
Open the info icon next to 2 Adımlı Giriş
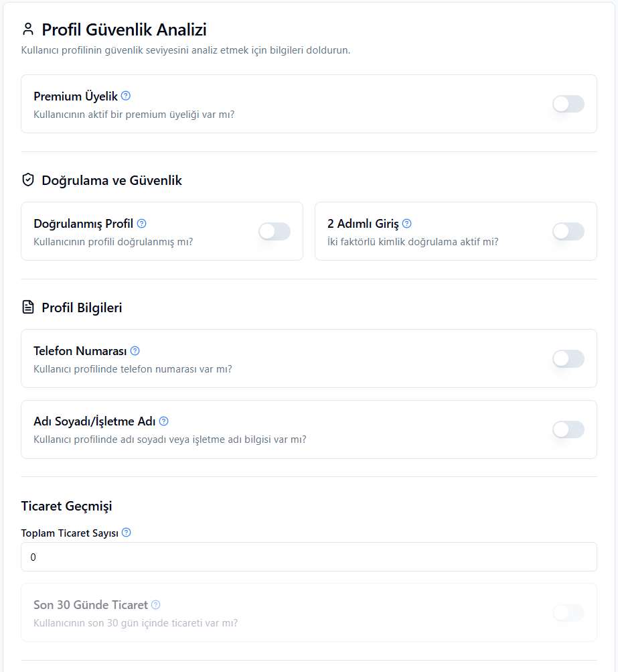click(407, 223)
